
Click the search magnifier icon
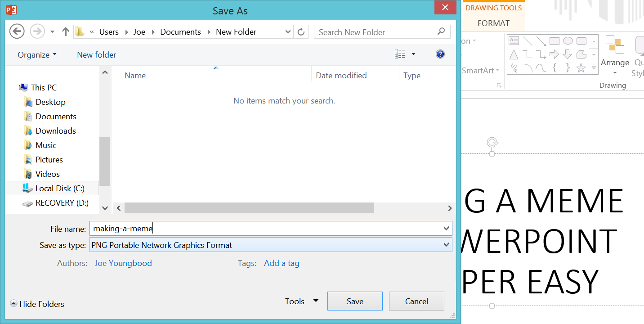click(x=441, y=31)
